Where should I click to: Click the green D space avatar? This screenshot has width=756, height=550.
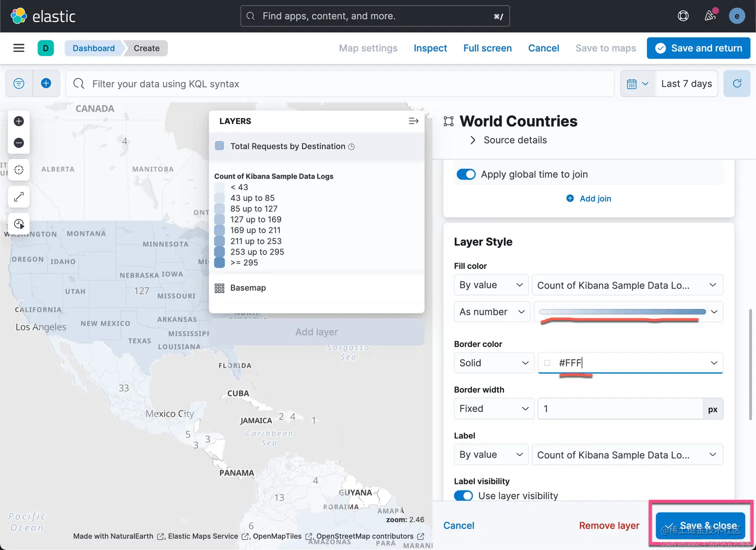point(45,48)
